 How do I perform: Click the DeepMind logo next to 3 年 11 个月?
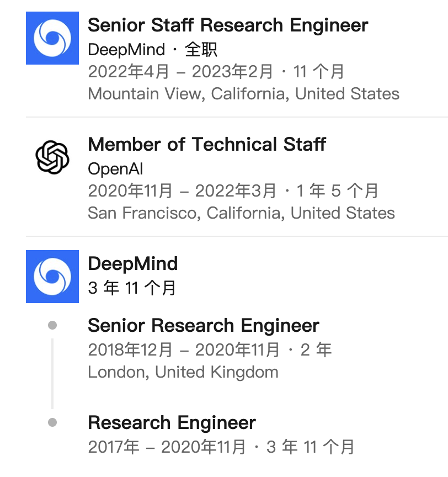pos(52,277)
